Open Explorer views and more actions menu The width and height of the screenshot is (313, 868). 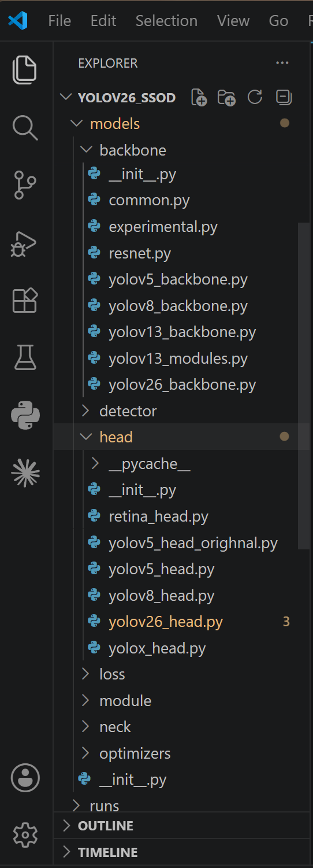pos(282,63)
